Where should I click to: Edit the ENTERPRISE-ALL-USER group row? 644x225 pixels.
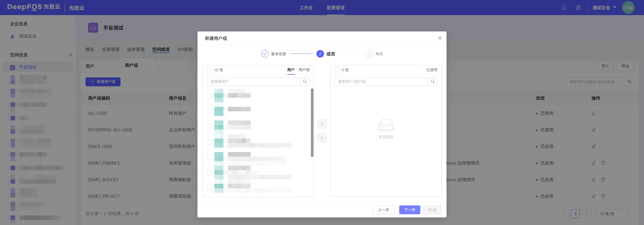[593, 130]
